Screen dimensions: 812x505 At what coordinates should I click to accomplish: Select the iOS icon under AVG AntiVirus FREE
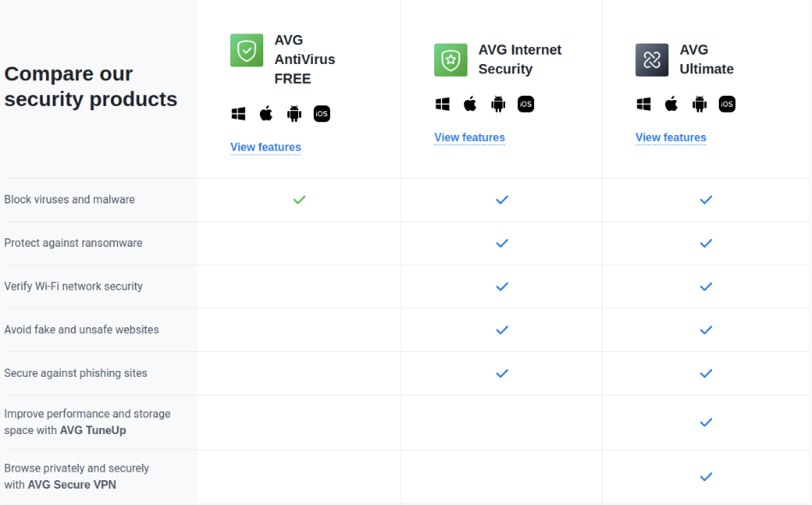[321, 114]
